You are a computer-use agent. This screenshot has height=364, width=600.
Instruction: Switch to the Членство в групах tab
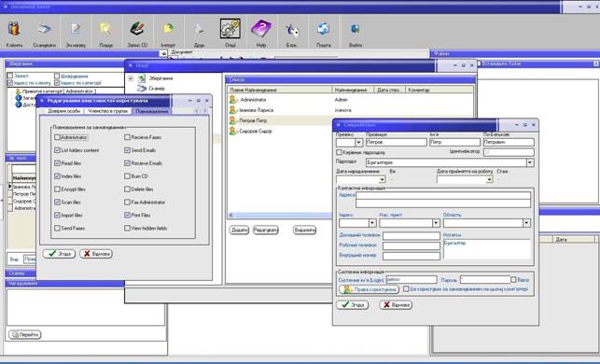click(108, 111)
